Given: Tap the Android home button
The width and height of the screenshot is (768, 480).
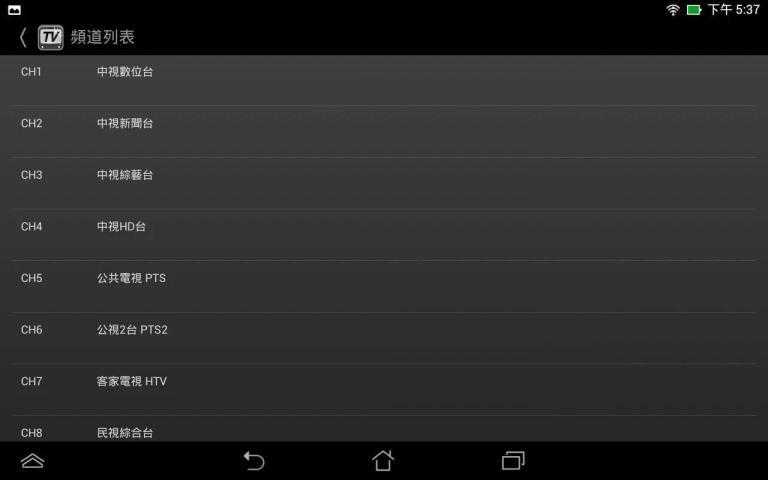Looking at the screenshot, I should point(383,460).
